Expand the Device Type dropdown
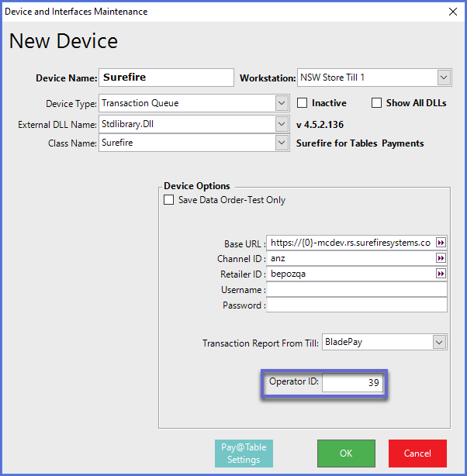This screenshot has width=467, height=476. [x=281, y=102]
